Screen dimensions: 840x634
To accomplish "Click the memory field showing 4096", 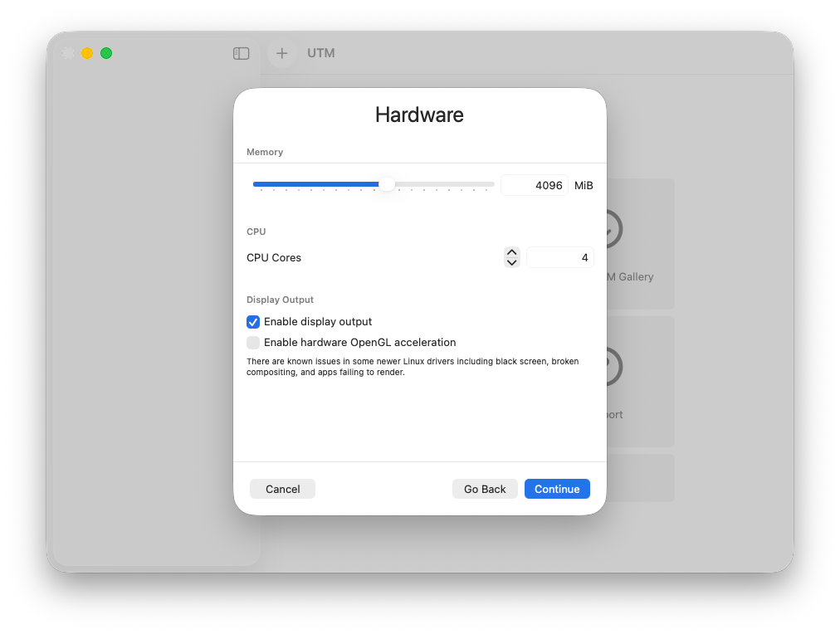I will tap(534, 185).
